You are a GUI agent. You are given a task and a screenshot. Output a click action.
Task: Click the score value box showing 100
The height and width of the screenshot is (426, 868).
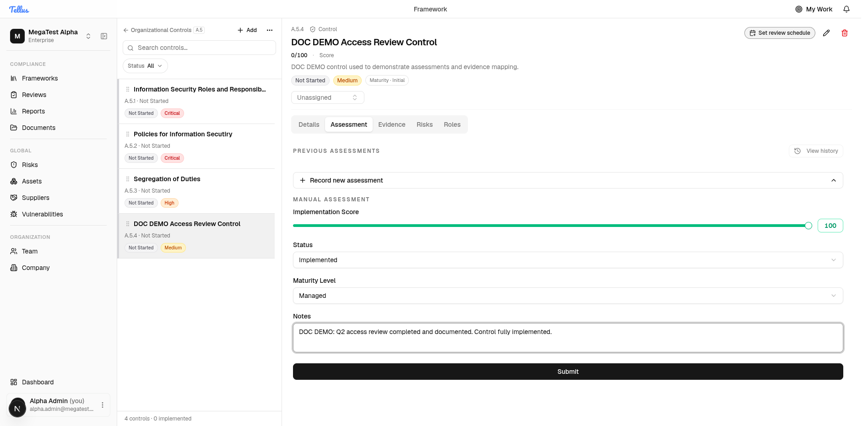point(830,226)
